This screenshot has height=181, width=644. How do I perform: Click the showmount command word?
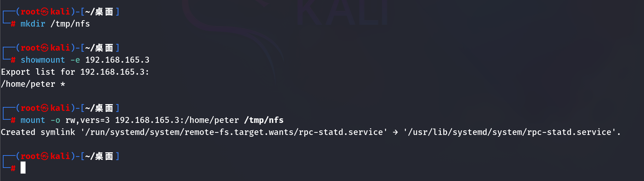pyautogui.click(x=43, y=60)
